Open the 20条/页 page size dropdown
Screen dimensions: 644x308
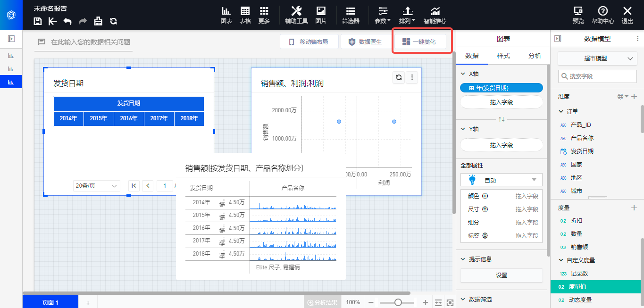pos(97,186)
